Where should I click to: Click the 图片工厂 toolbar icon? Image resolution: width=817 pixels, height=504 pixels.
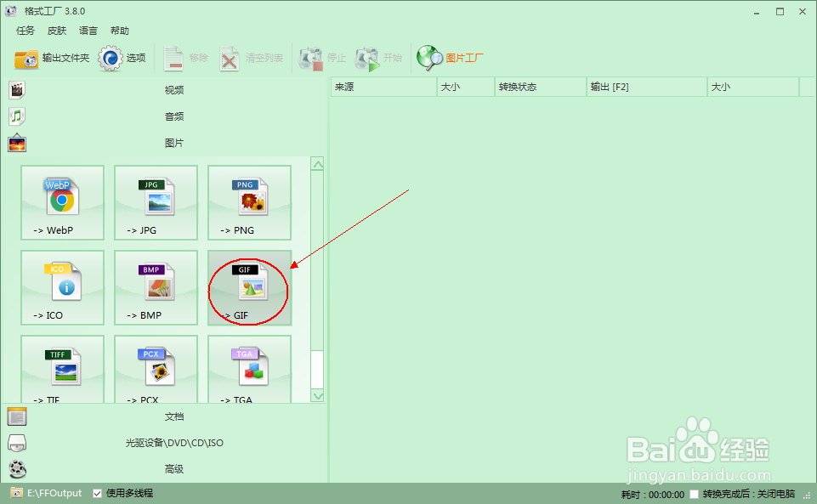447,58
